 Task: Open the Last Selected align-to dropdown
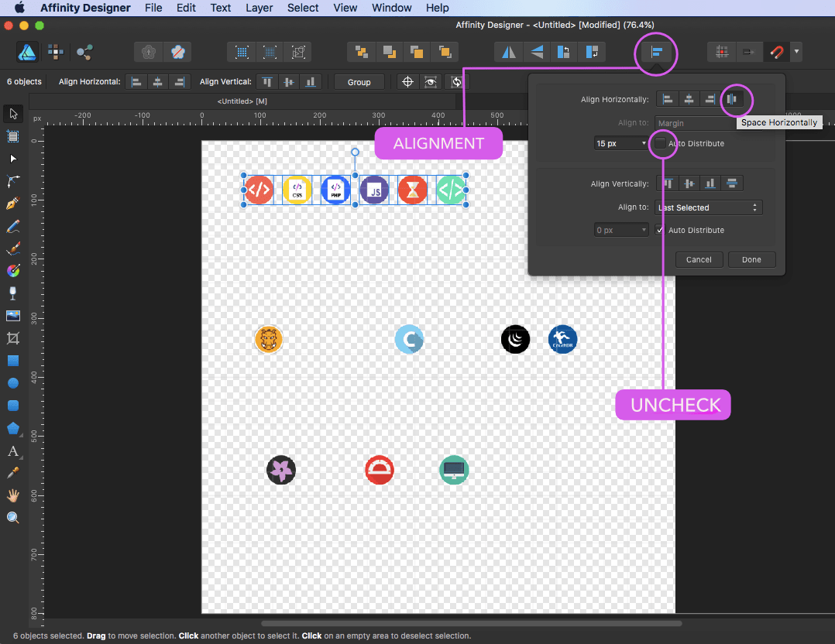tap(709, 207)
